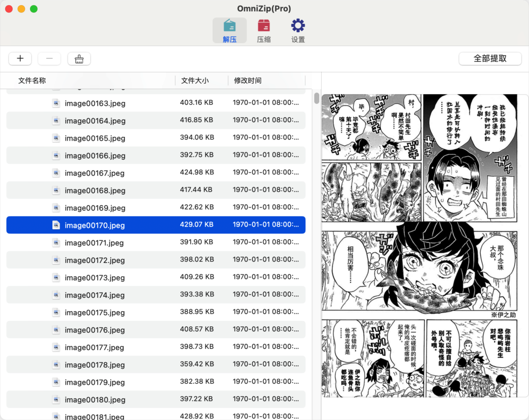Screen dimensions: 529x420
Task: Click the 全部提取 button
Action: [x=490, y=58]
